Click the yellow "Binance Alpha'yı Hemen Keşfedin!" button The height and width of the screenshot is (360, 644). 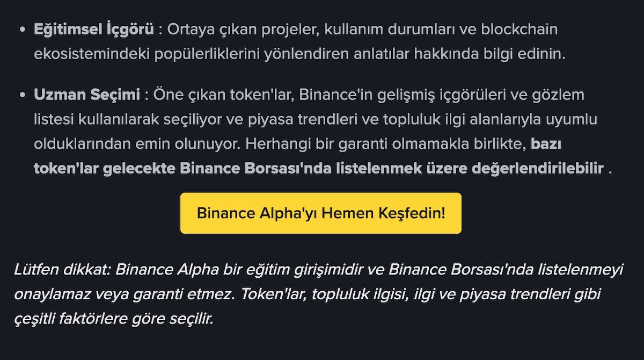320,213
